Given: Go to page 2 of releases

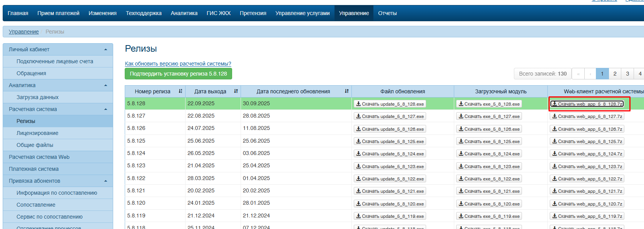Looking at the screenshot, I should [615, 74].
